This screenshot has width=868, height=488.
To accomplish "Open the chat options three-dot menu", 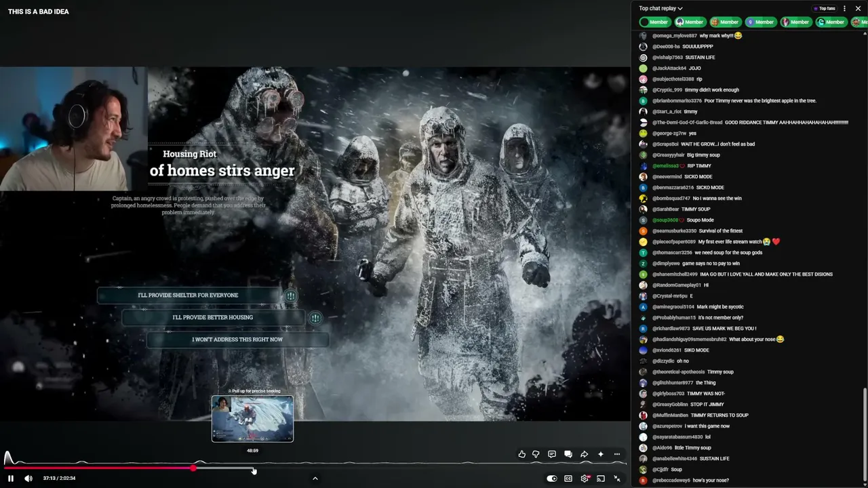I will coord(844,8).
